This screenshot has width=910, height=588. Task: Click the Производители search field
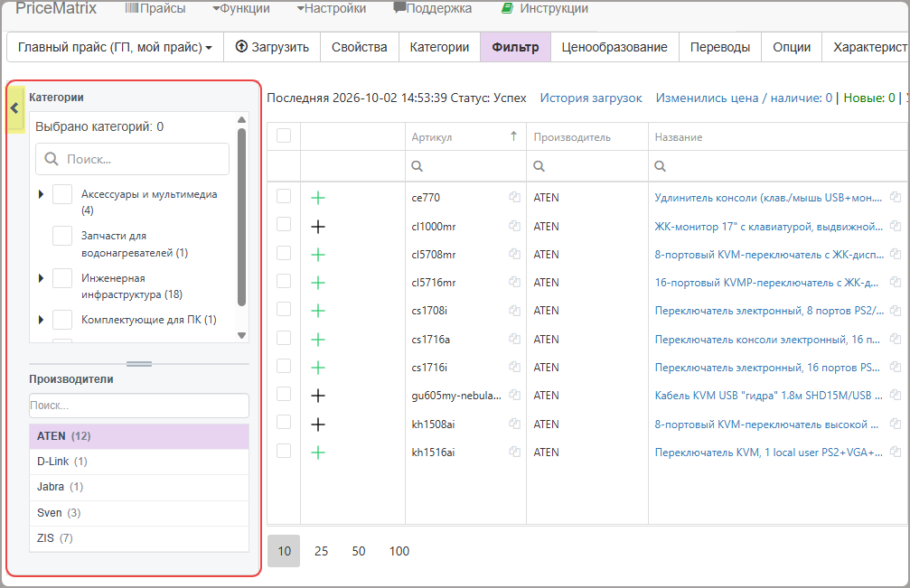coord(139,406)
